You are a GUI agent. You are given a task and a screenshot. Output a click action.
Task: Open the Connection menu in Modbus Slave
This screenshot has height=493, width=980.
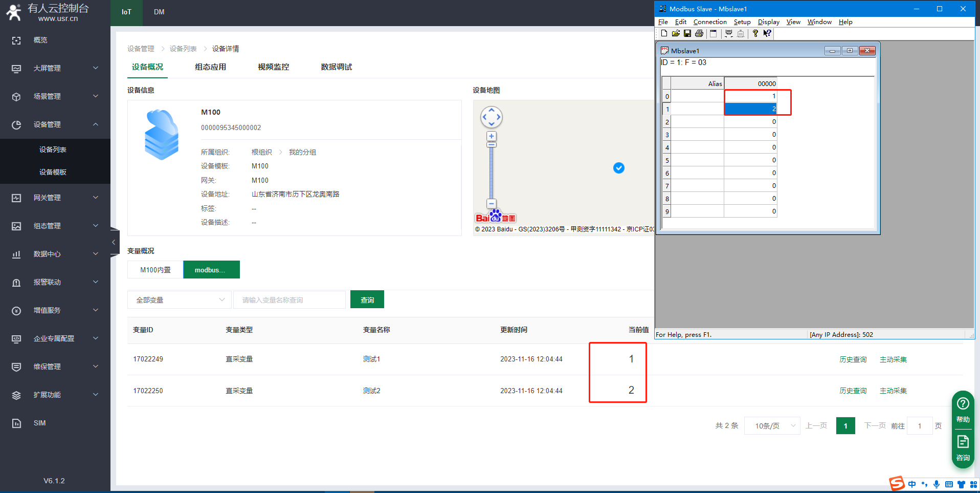click(709, 22)
